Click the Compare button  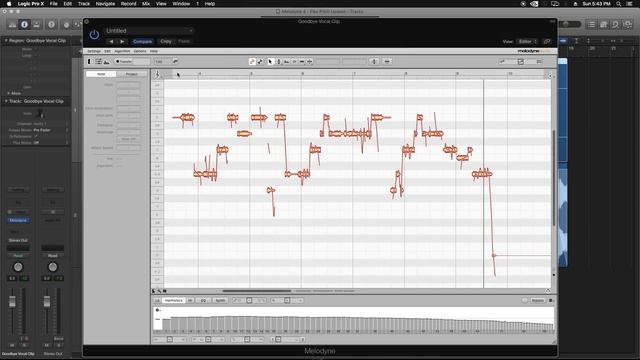[142, 41]
